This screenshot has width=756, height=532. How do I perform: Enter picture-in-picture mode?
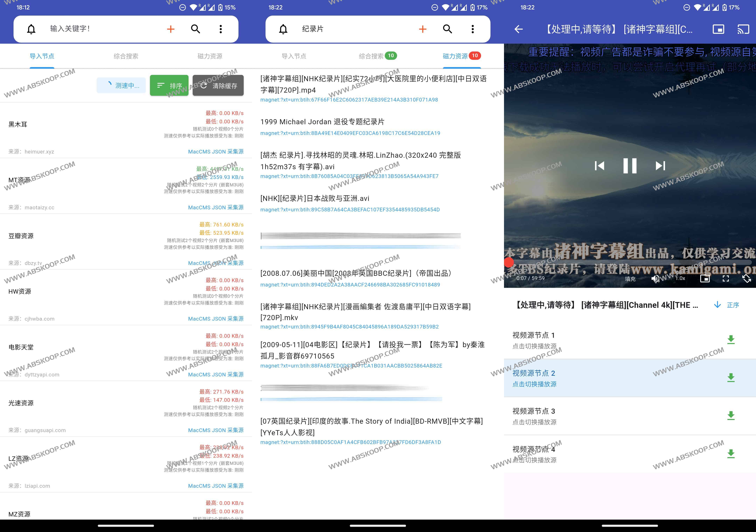click(x=719, y=29)
